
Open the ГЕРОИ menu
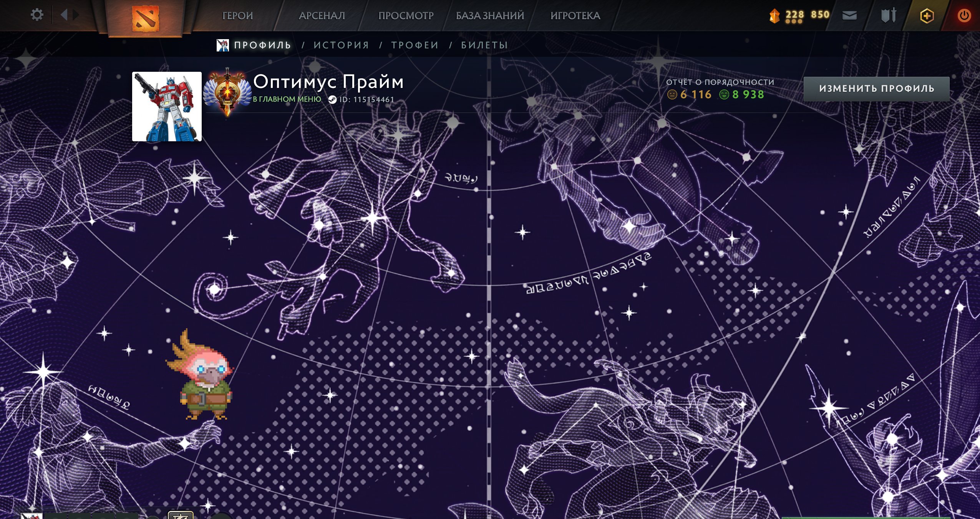coord(237,15)
